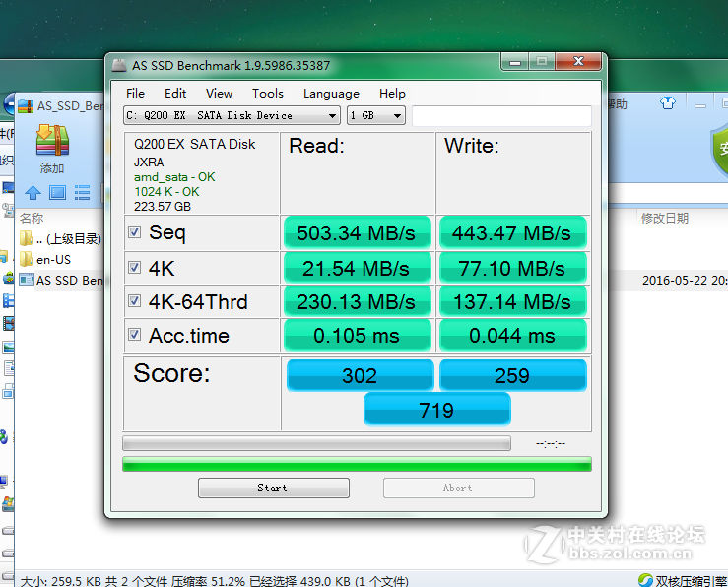This screenshot has width=728, height=587.
Task: Click the shirt skin icon in the archiver title bar
Action: click(x=668, y=102)
